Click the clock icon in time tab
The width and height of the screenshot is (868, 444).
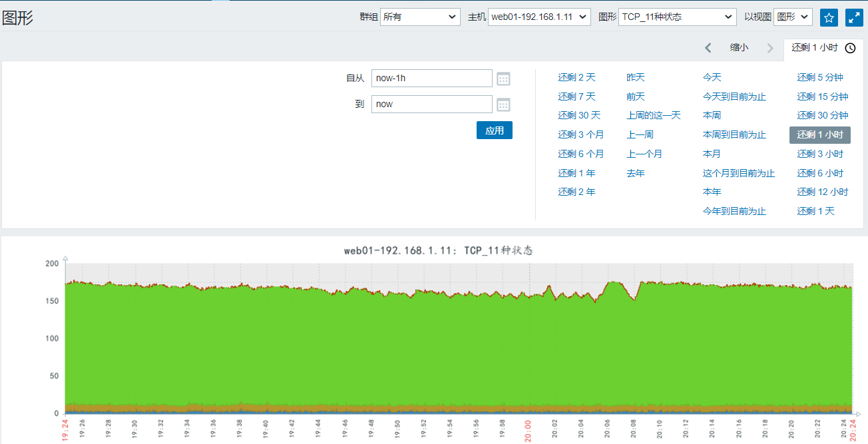[x=850, y=48]
